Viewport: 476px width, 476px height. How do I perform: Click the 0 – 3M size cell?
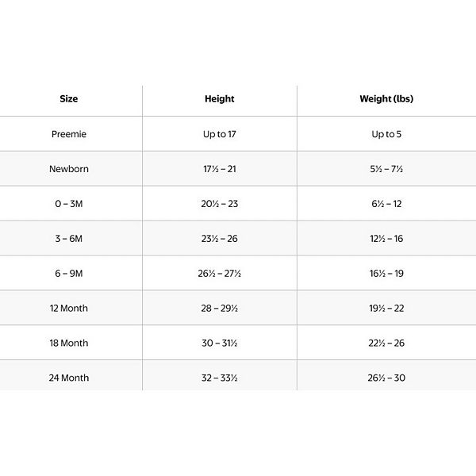tap(69, 204)
